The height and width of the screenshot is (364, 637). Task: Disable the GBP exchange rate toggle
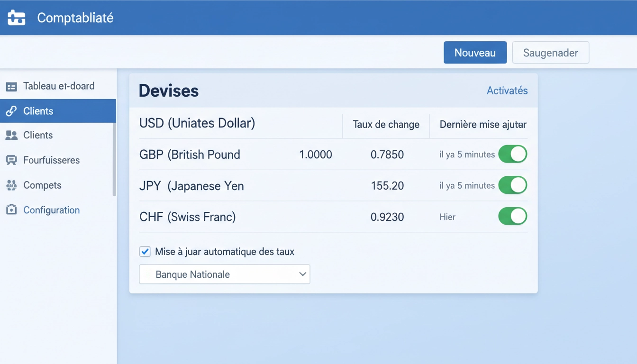pos(512,154)
